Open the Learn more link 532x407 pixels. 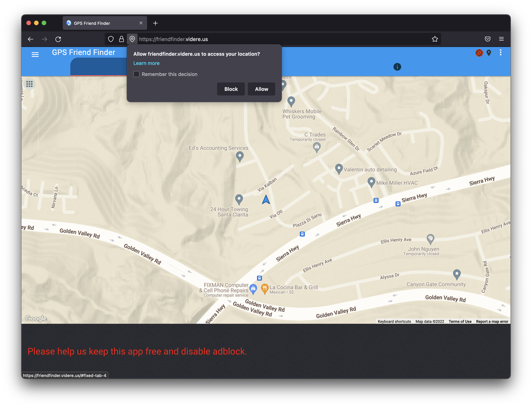pos(146,63)
